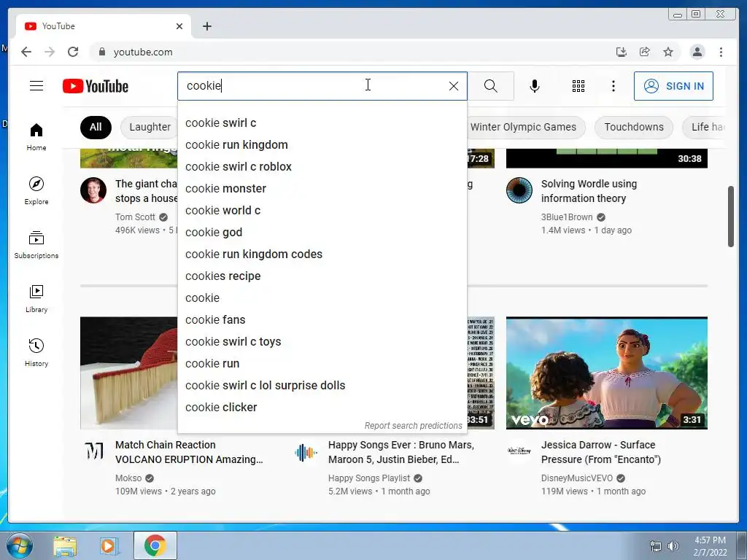Open "Happy Songs Ever" video title

point(400,452)
